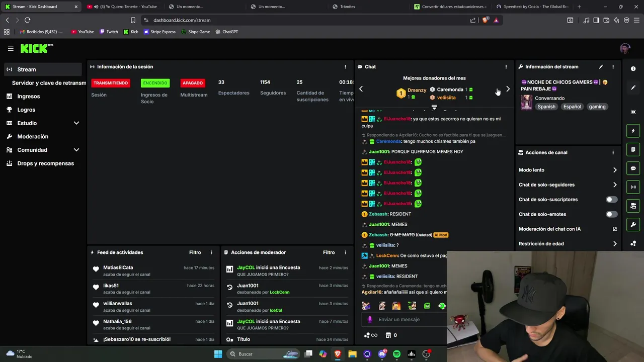
Task: Toggle the broadcast signal widget in right sidebar
Action: pos(633,187)
